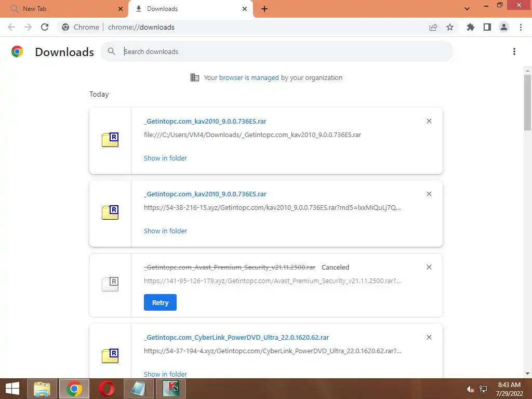Show CyberLink PowerDVD file in folder
This screenshot has width=532, height=399.
[165, 374]
